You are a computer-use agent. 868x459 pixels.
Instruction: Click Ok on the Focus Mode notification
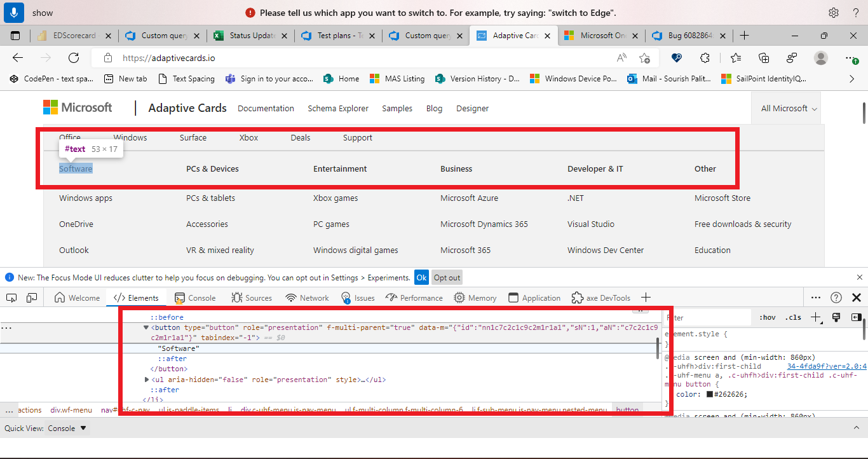421,277
